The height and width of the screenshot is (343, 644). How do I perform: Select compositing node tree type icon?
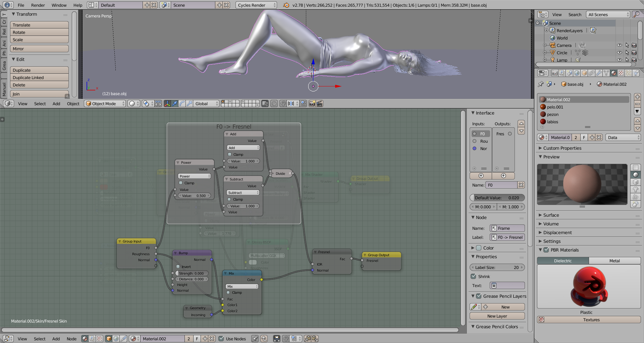coord(92,339)
